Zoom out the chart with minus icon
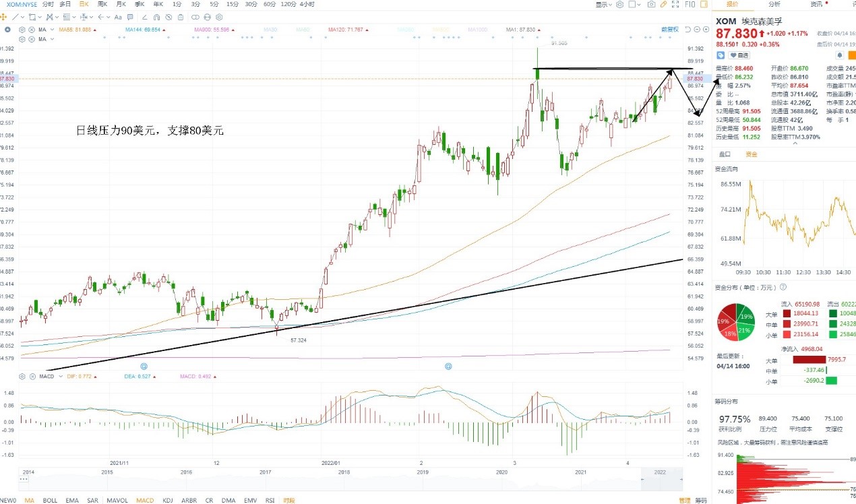 697,30
